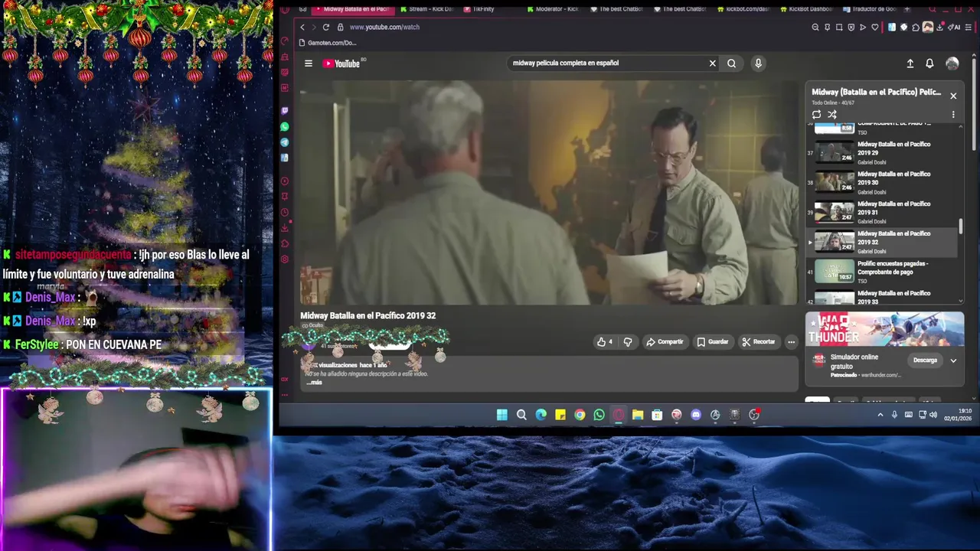
Task: Play playlist video Midway Batalla 2019 29
Action: pyautogui.click(x=883, y=152)
